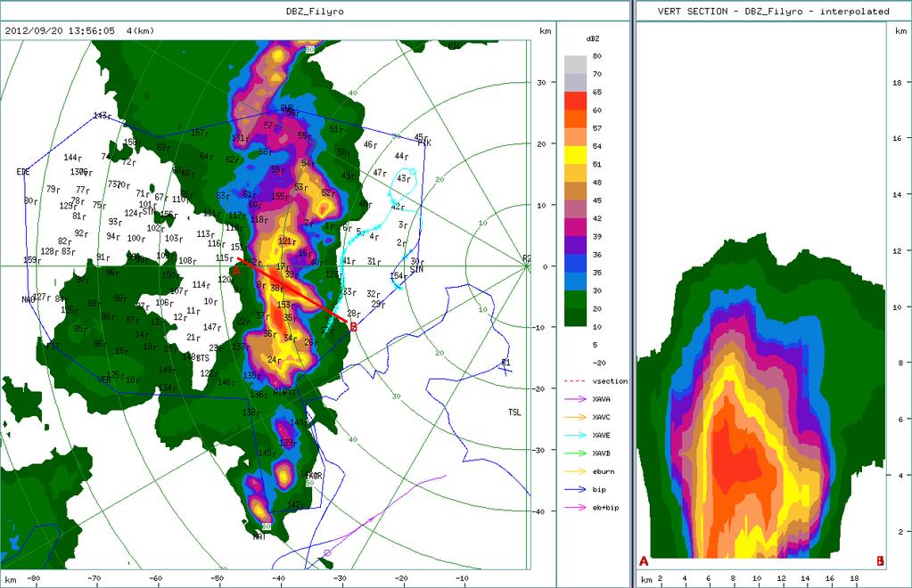This screenshot has width=912, height=588.
Task: Click the TSL station label
Action: coord(514,412)
